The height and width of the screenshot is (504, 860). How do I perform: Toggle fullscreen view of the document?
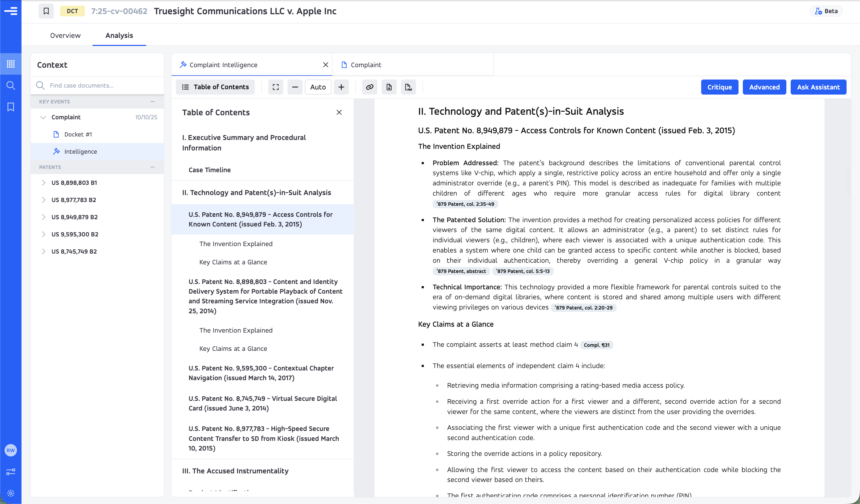pyautogui.click(x=276, y=87)
